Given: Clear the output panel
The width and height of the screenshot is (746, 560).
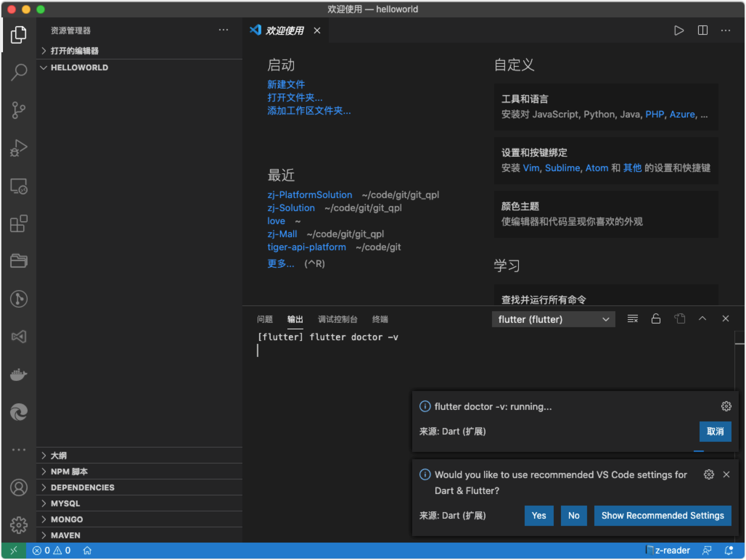Looking at the screenshot, I should tap(632, 319).
